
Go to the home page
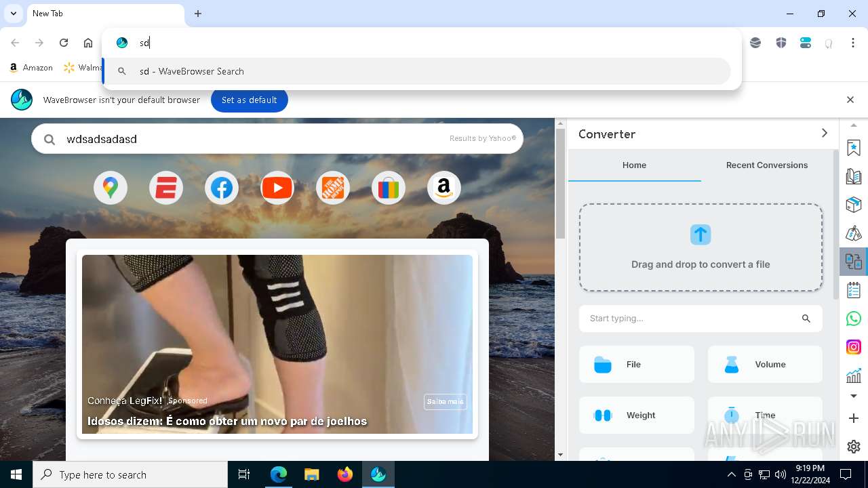click(88, 43)
